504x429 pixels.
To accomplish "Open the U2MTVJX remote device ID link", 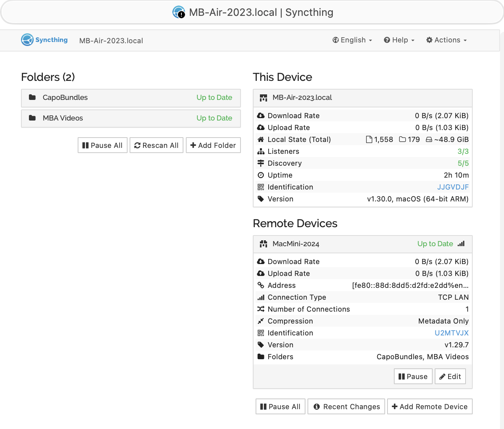I will (x=451, y=333).
